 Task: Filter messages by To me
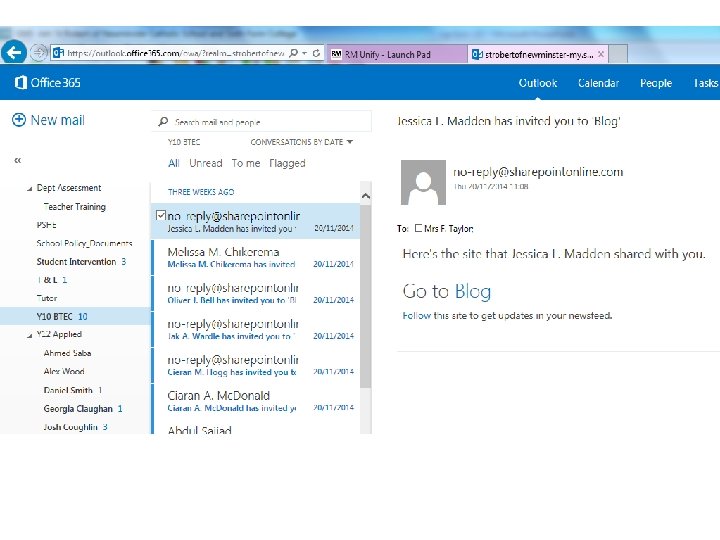coord(246,163)
